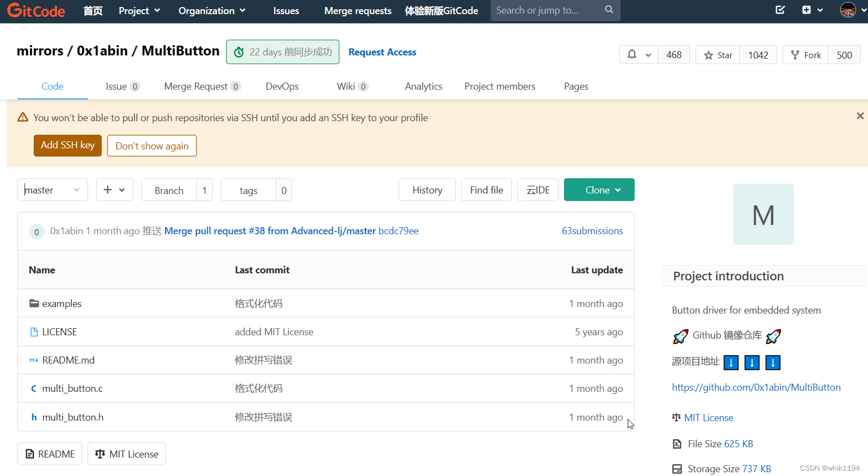Viewport: 868px width, 476px height.
Task: Open the 0x1abin breadcrumb link
Action: point(102,51)
